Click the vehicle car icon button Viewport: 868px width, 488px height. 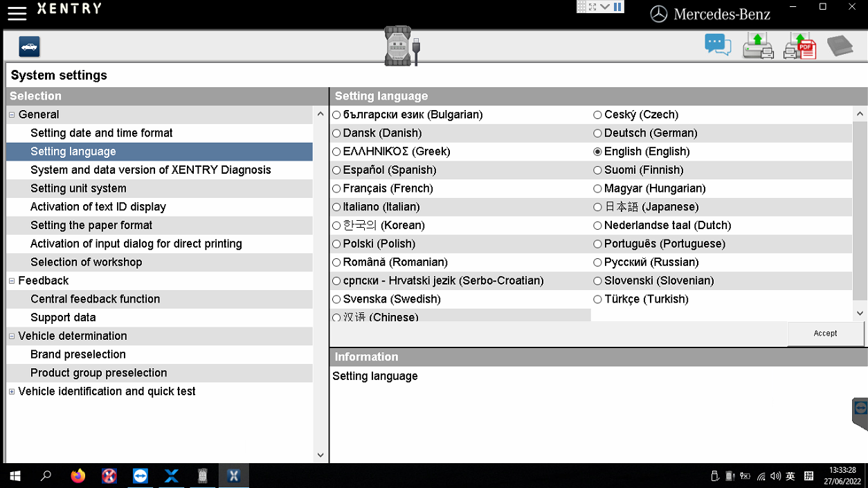29,46
